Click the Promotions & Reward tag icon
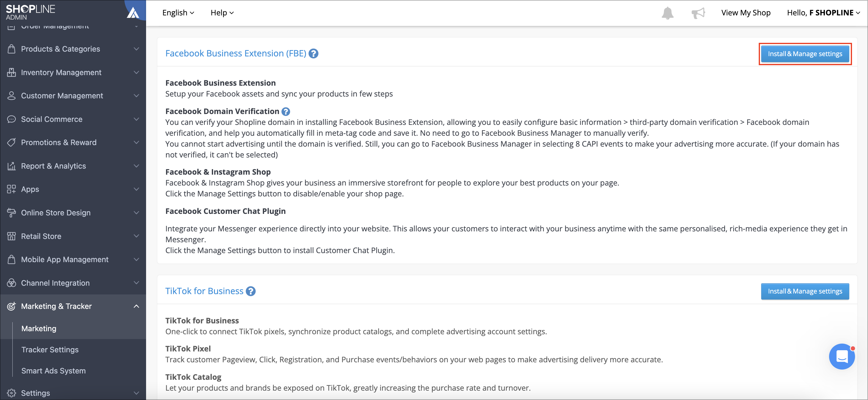The width and height of the screenshot is (868, 400). click(11, 142)
